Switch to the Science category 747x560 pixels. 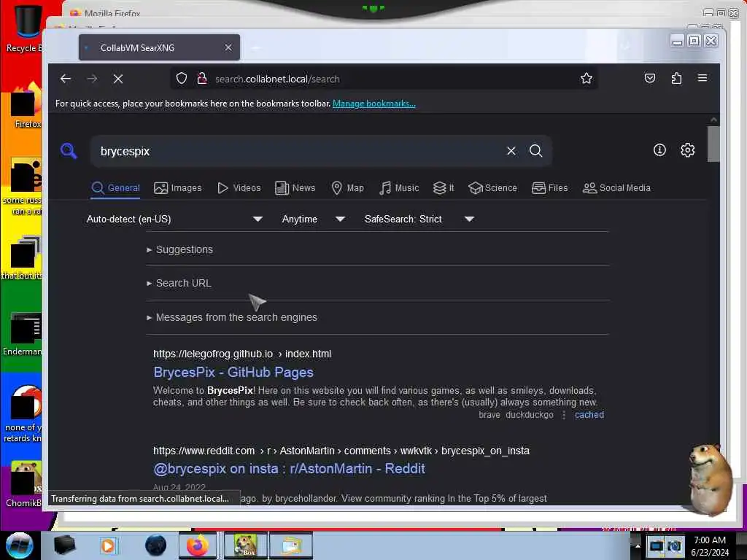coord(492,188)
